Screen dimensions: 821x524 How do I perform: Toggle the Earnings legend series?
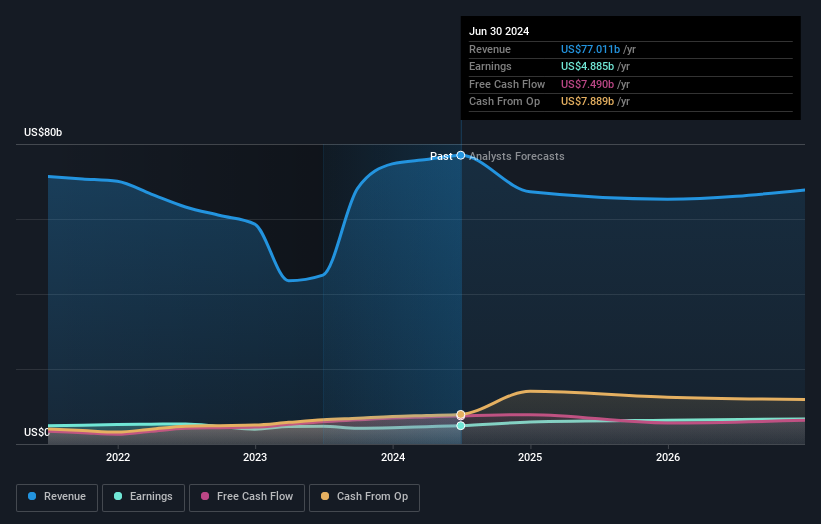(x=143, y=497)
